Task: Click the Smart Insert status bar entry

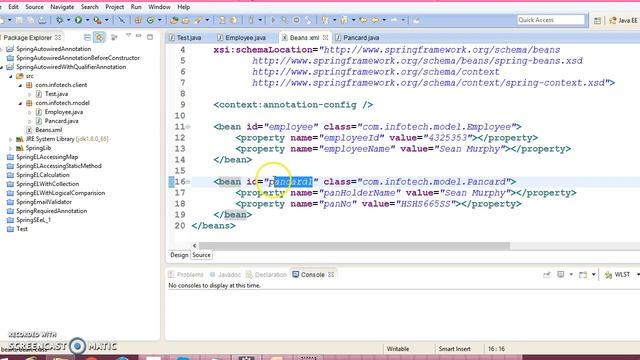Action: (454, 349)
